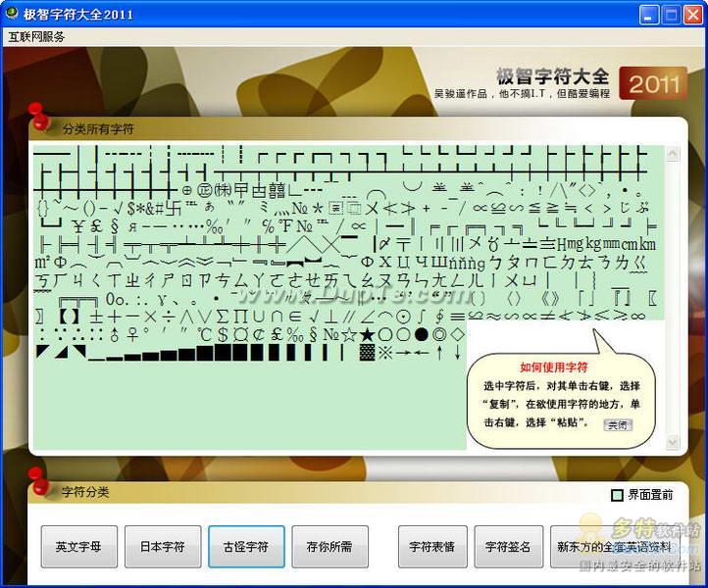
Task: Open the 字符签名 button
Action: (x=508, y=547)
